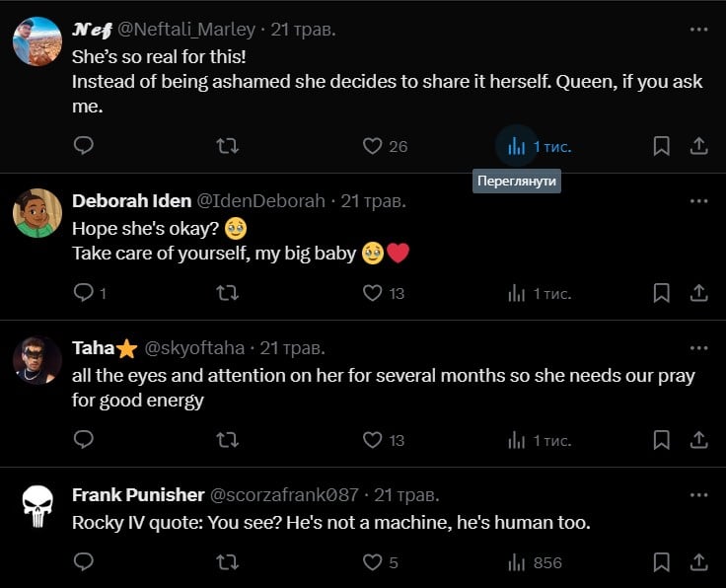Share Nef's tweet
The width and height of the screenshot is (726, 588).
click(x=698, y=146)
